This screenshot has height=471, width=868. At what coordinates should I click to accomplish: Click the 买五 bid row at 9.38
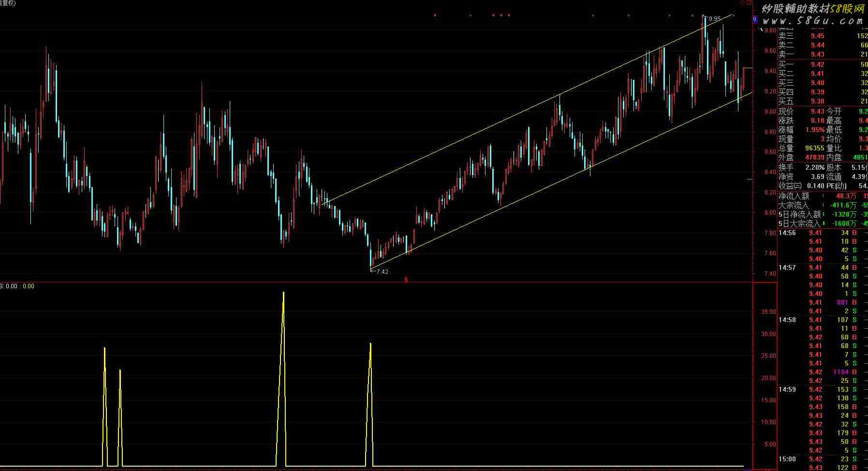pos(823,101)
